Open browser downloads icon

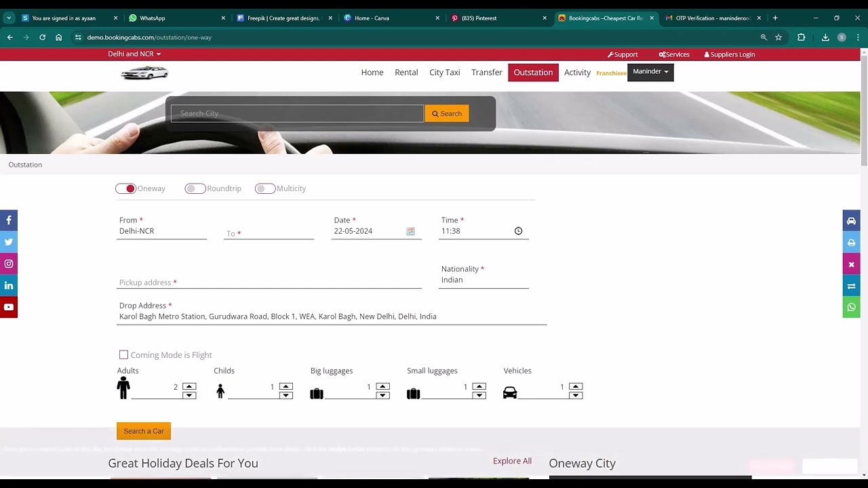825,37
